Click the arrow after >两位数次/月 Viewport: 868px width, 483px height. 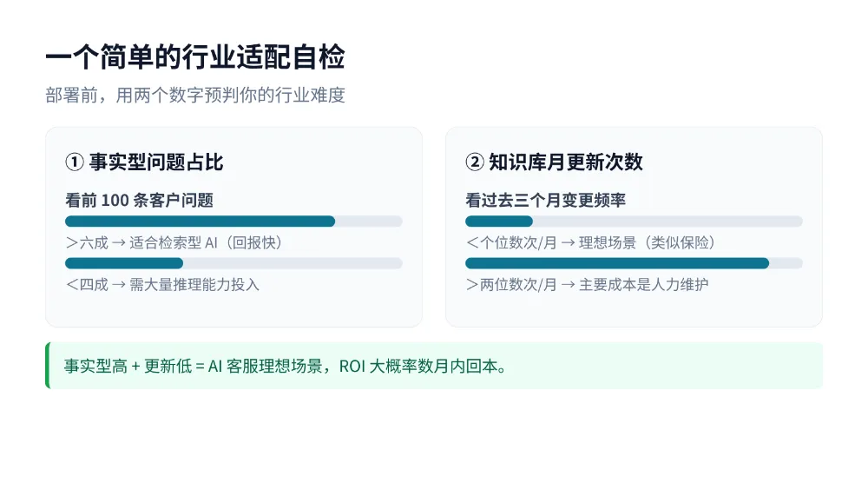tap(568, 285)
